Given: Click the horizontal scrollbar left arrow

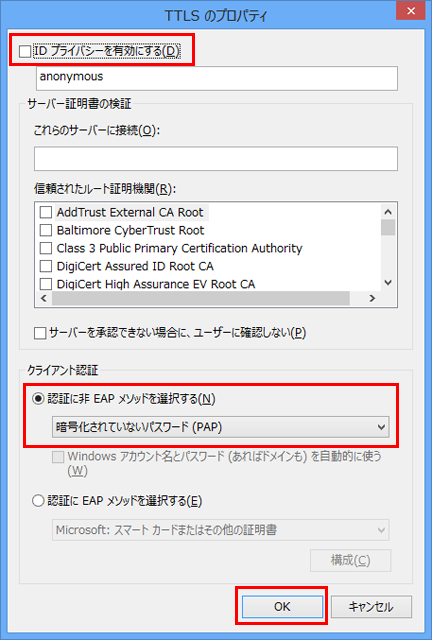Looking at the screenshot, I should point(44,298).
